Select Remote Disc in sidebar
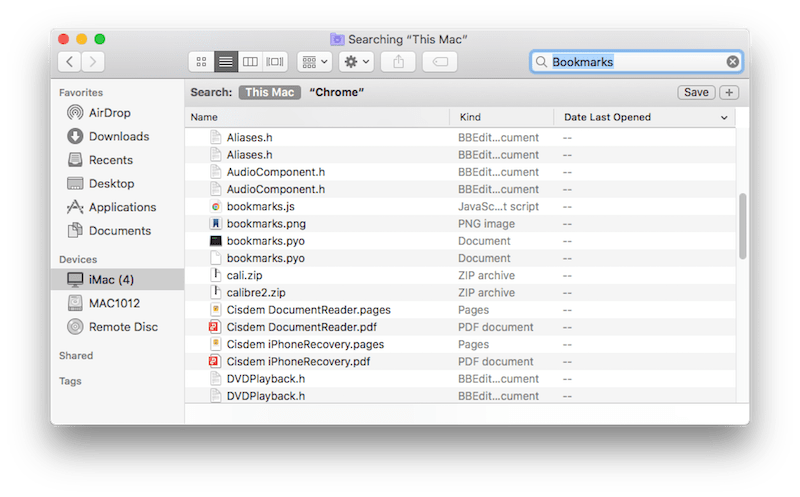Viewport: 800px width, 497px height. point(123,327)
